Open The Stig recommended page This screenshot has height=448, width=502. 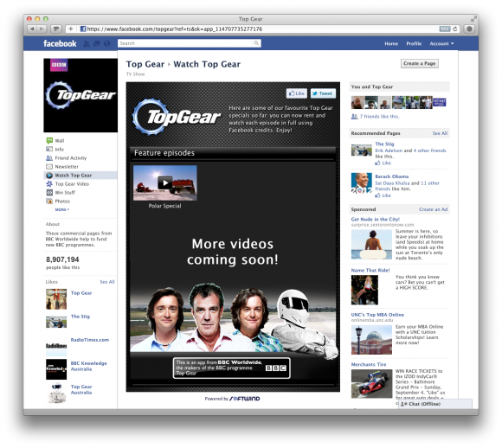pos(384,144)
